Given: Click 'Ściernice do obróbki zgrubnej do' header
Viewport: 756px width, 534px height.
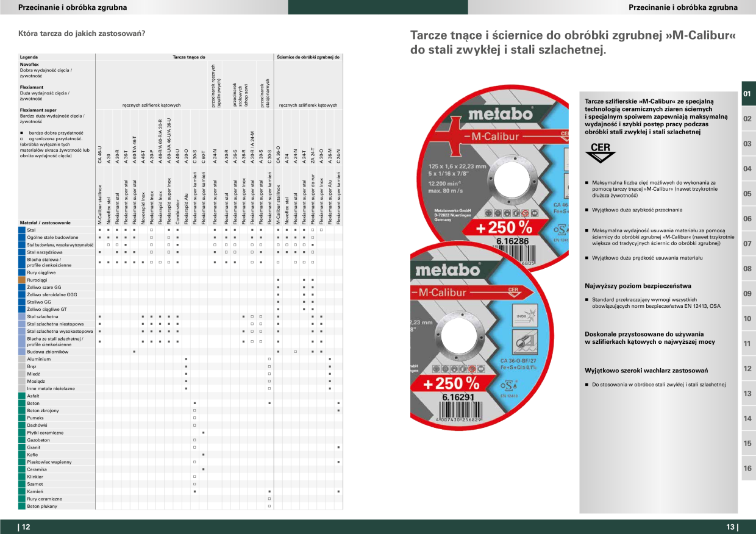Looking at the screenshot, I should point(308,57).
